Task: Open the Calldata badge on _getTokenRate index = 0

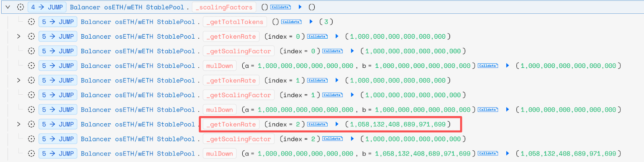Action: point(318,37)
